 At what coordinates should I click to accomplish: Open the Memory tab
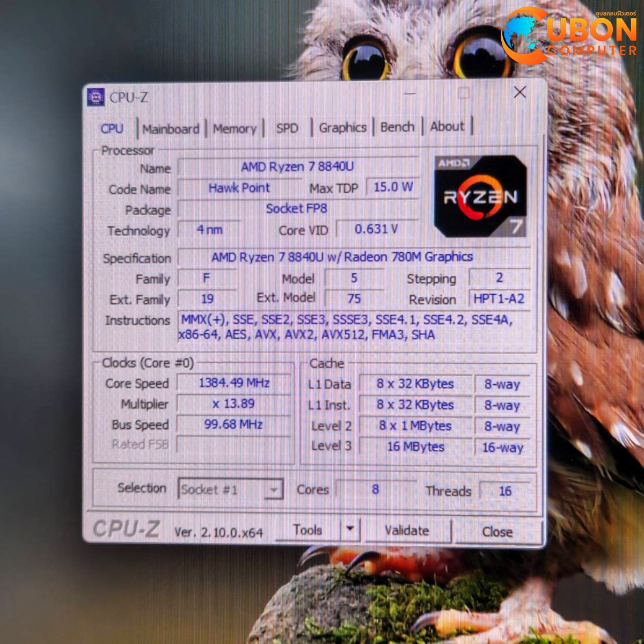[235, 129]
